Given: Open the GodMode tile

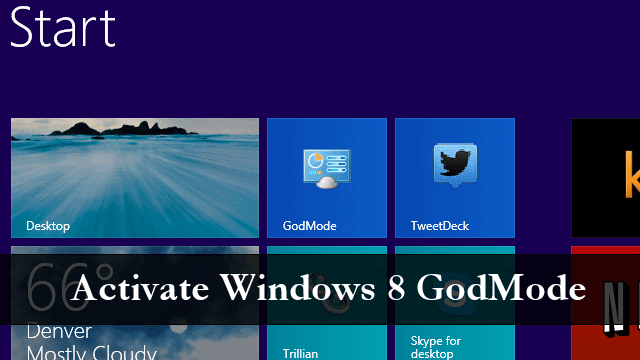Looking at the screenshot, I should point(327,178).
